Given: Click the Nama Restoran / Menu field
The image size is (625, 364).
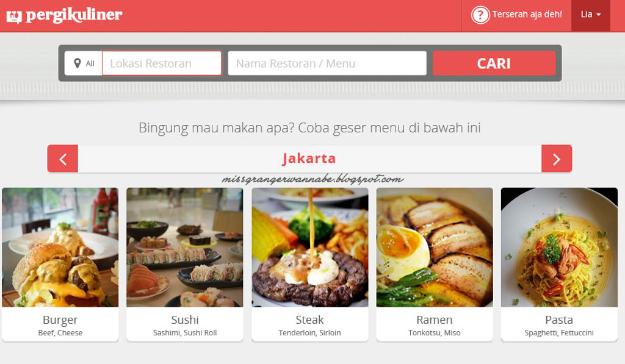Looking at the screenshot, I should tap(327, 63).
